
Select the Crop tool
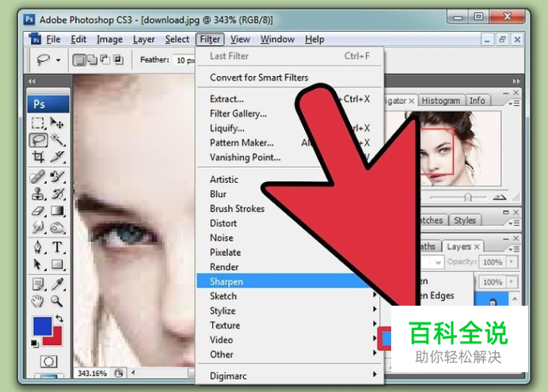(x=38, y=157)
